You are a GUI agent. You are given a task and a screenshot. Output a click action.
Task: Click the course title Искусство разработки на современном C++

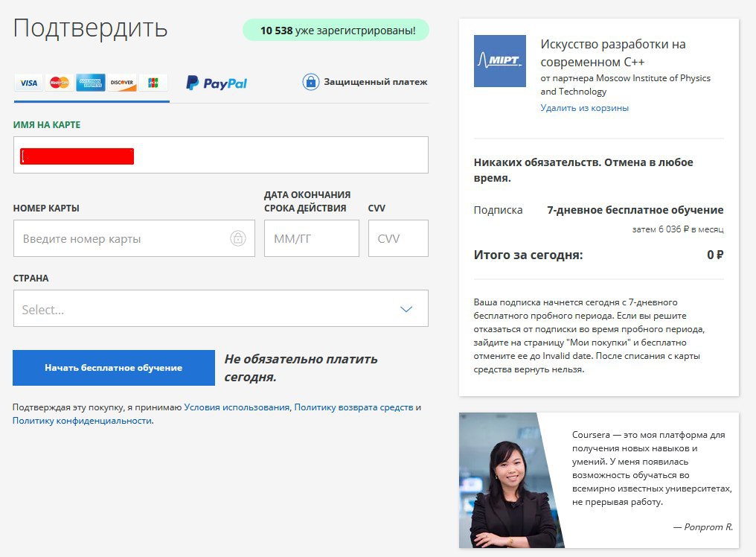tap(613, 53)
